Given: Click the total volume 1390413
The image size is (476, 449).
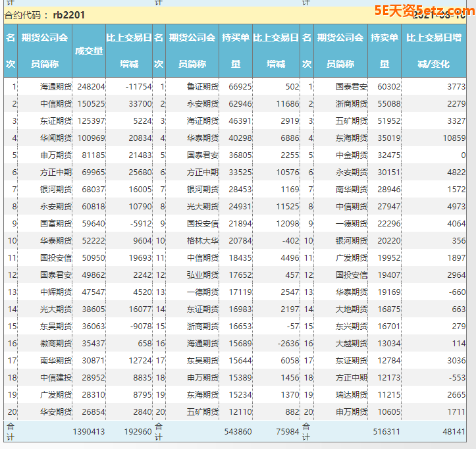Looking at the screenshot, I should [x=88, y=431].
